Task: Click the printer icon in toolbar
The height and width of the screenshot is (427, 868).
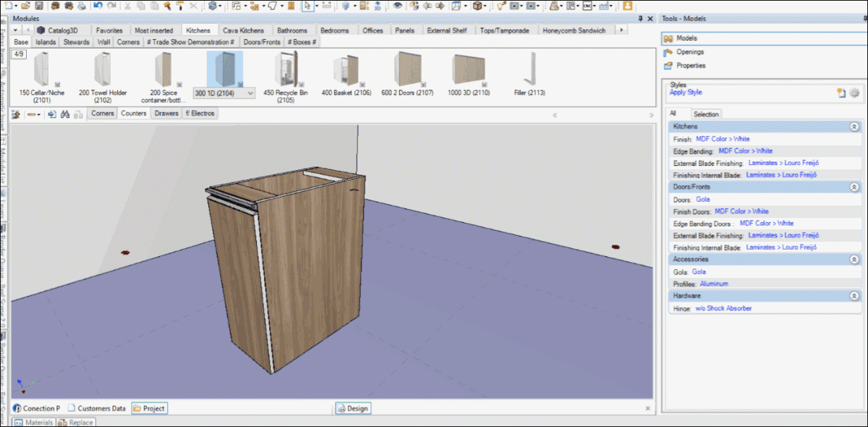Action: [82, 6]
